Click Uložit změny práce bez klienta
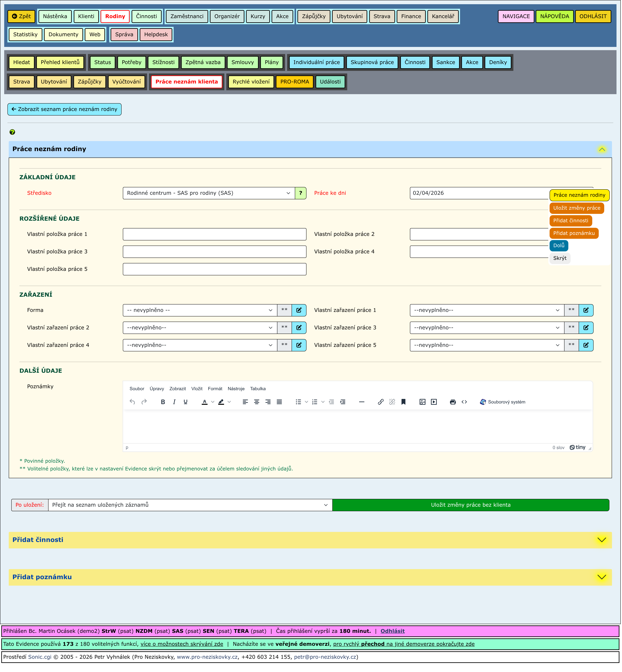Image resolution: width=622 pixels, height=672 pixels. (471, 505)
